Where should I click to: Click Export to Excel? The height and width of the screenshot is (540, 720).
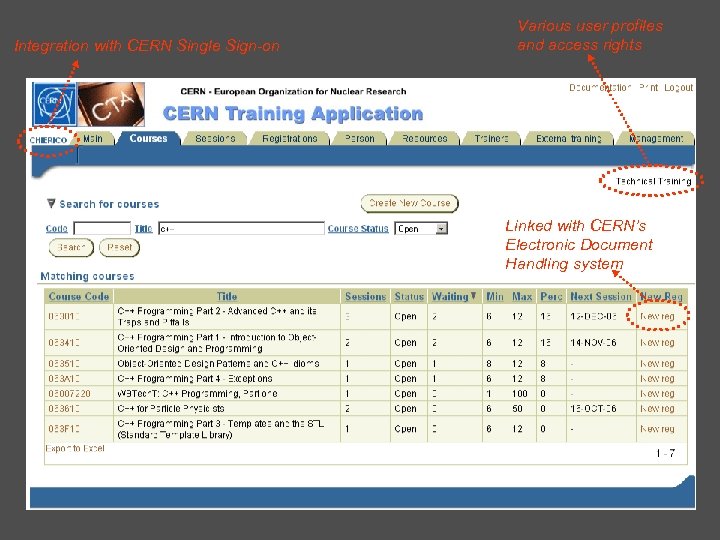[75, 448]
